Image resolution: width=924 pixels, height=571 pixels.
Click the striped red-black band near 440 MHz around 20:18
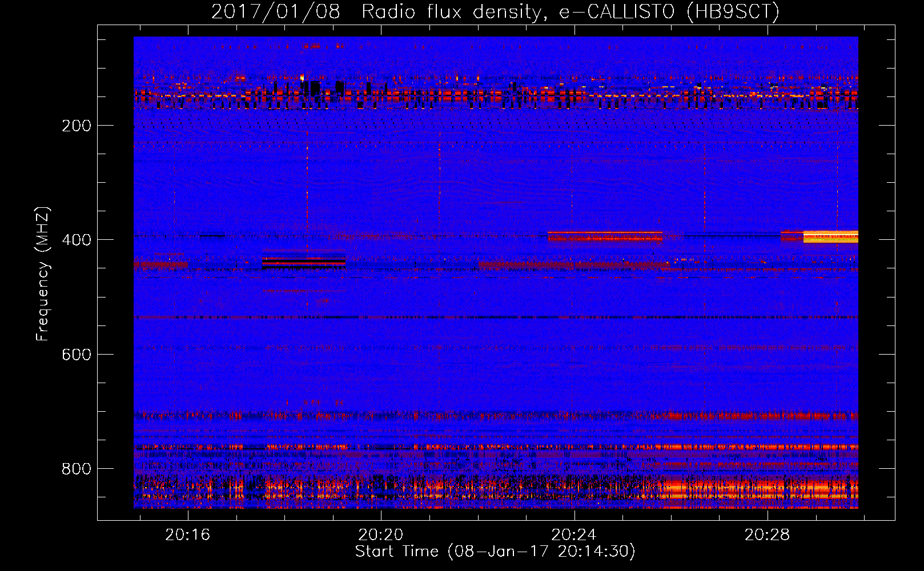[304, 262]
